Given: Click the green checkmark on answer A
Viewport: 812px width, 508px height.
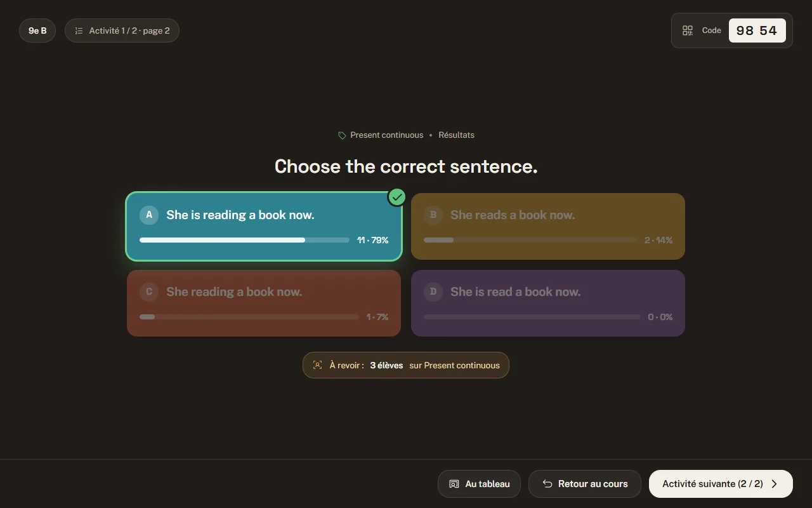Looking at the screenshot, I should (x=397, y=197).
